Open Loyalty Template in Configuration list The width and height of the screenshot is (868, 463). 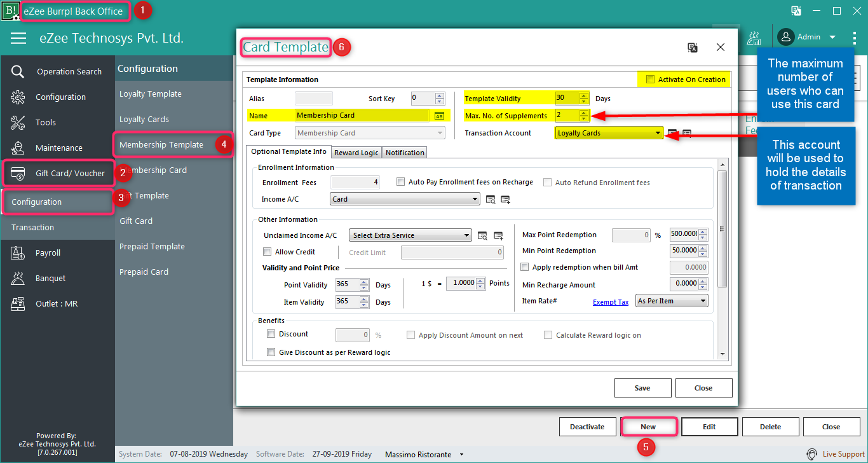(x=151, y=93)
